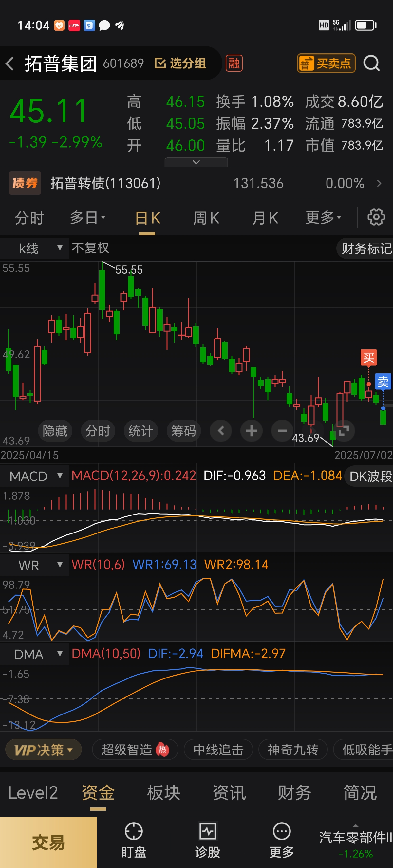Move chart left with the arrow icon
This screenshot has width=393, height=868.
click(221, 431)
